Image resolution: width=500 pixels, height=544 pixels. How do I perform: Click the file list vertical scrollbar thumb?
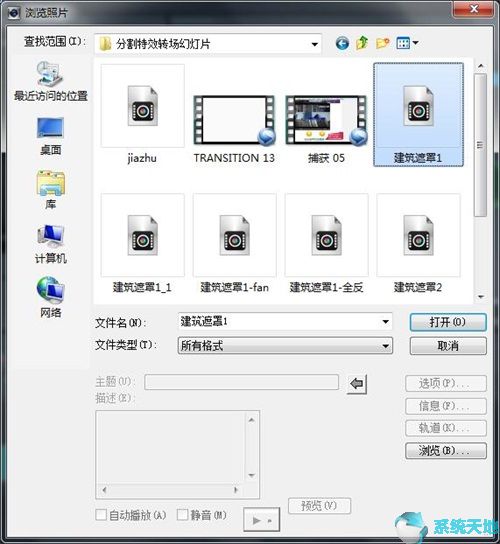click(480, 145)
